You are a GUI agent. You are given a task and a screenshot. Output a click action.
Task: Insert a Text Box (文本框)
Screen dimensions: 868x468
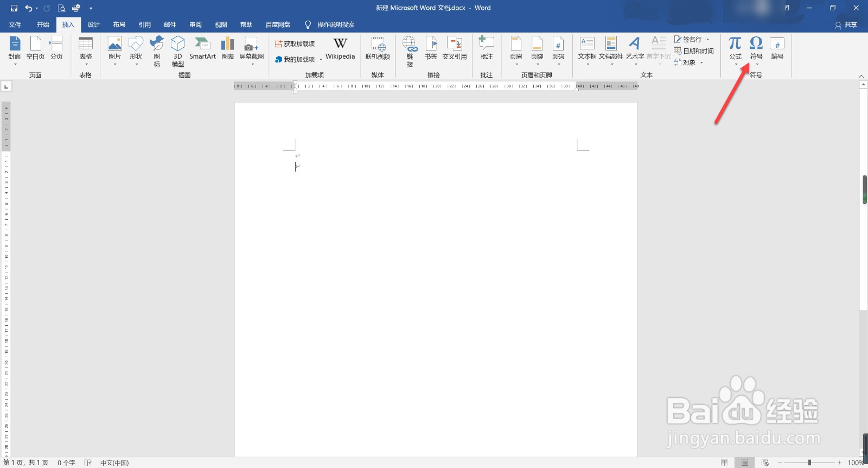click(x=587, y=51)
